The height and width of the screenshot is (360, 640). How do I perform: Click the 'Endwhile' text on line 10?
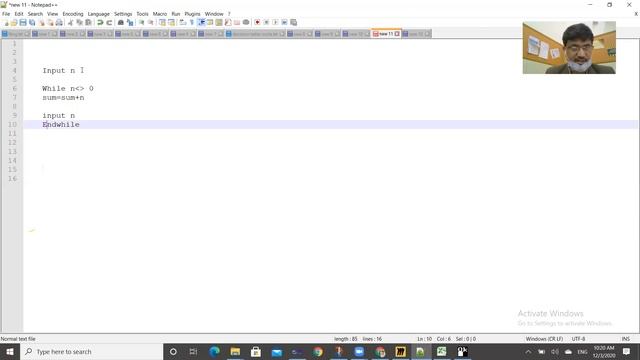[61, 125]
